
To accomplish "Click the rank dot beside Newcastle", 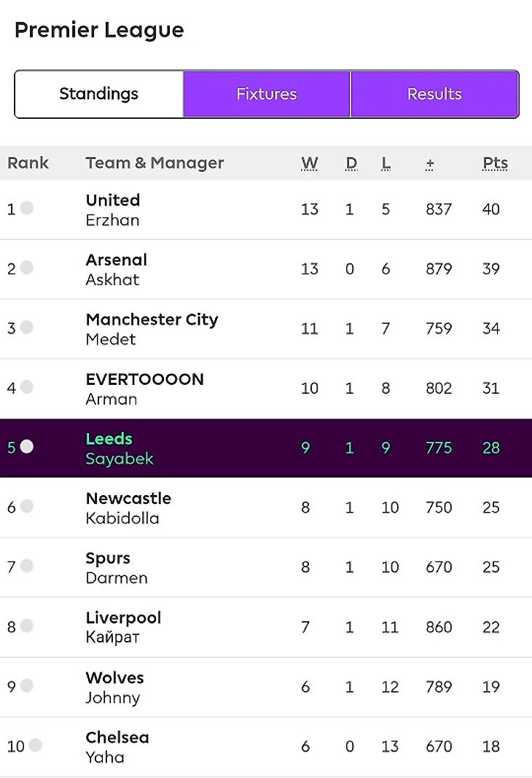I will [x=27, y=506].
